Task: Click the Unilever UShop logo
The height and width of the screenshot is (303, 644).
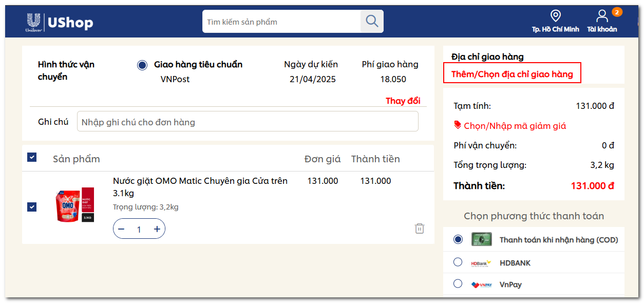Action: coord(60,22)
